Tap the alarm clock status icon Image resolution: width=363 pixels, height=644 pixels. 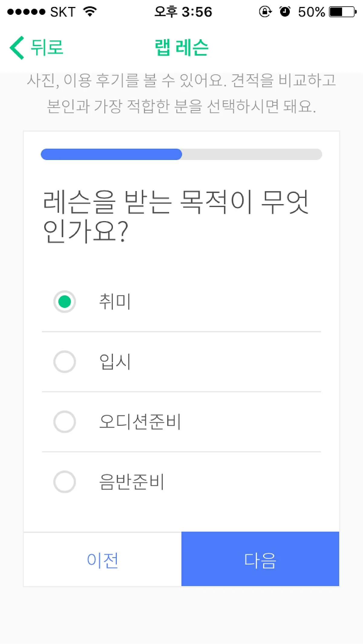coord(285,12)
